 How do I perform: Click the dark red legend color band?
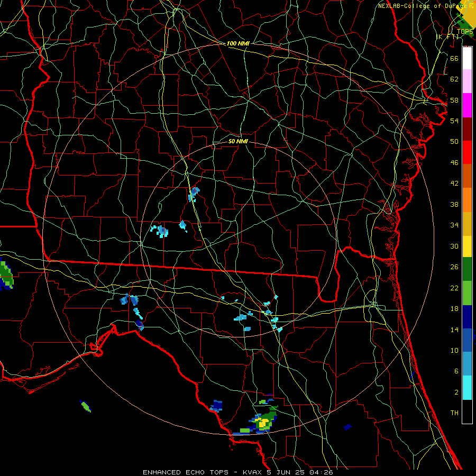[x=467, y=129]
